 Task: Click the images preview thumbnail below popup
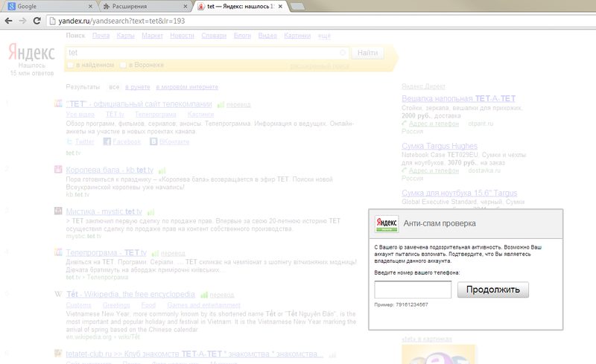pos(438,354)
